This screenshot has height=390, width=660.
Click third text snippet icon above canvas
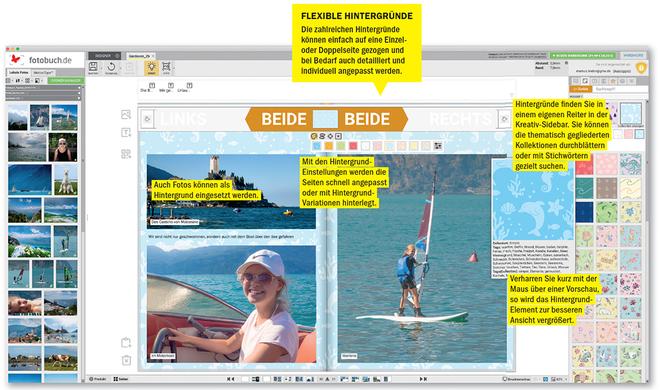[189, 85]
